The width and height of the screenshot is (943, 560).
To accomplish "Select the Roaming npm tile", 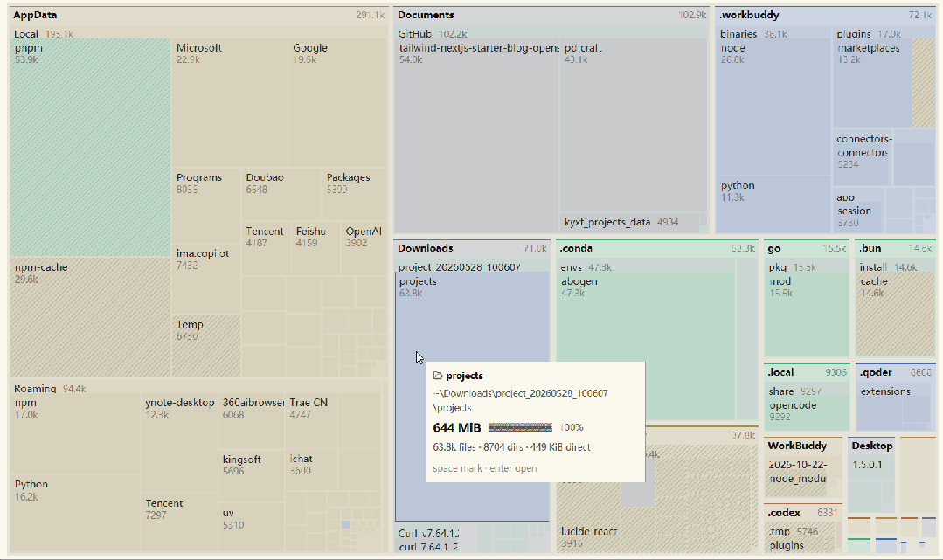I will (x=75, y=435).
